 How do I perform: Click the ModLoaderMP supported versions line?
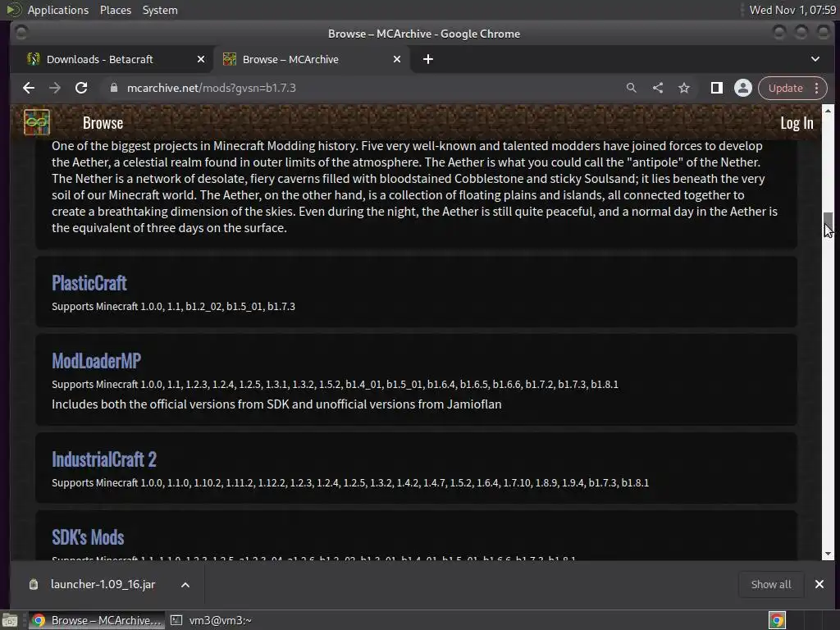(x=335, y=384)
